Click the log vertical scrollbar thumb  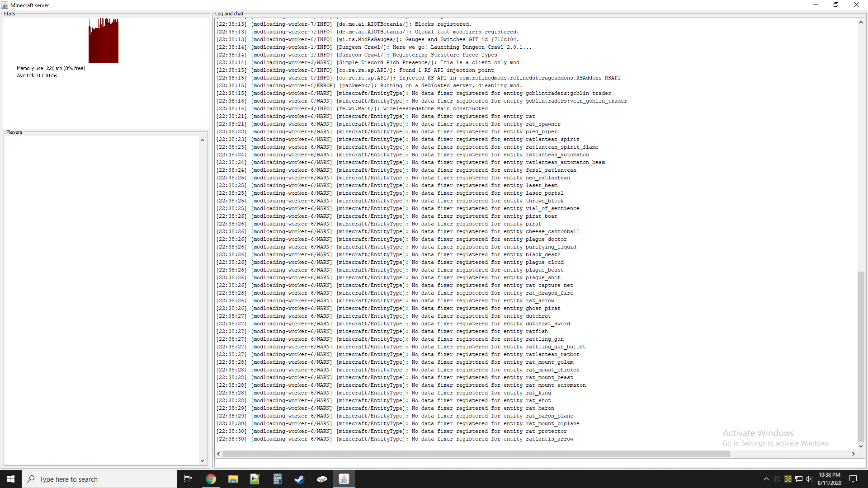pos(861,356)
